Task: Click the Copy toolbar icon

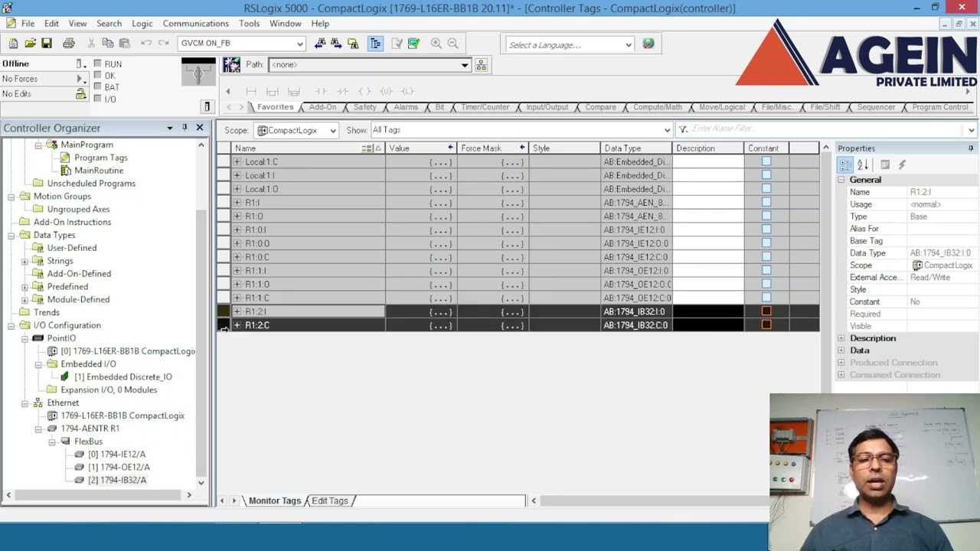Action: click(108, 44)
